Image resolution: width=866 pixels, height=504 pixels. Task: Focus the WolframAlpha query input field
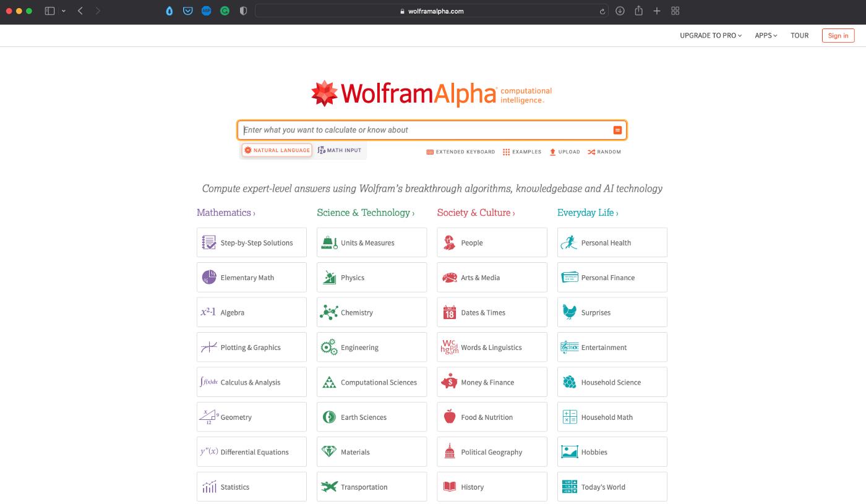pyautogui.click(x=432, y=130)
